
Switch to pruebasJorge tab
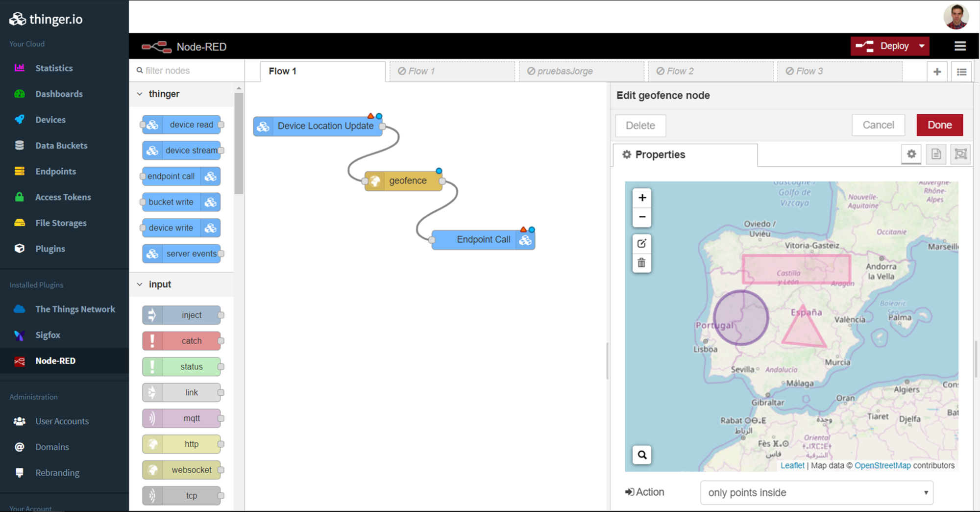click(582, 72)
